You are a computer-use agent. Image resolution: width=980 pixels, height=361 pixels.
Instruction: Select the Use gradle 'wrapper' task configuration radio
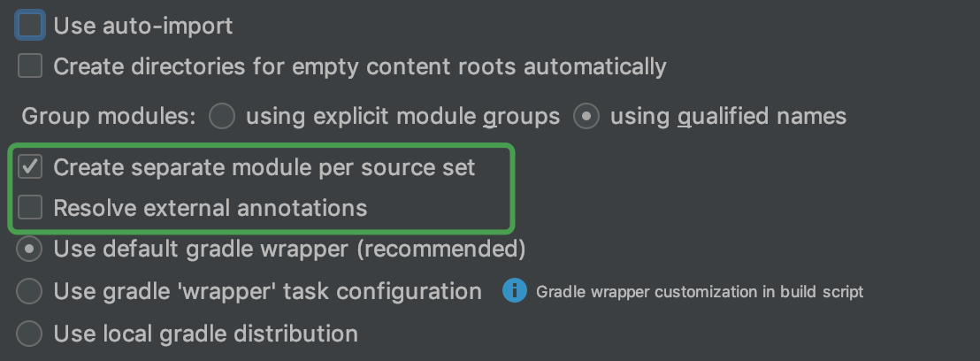30,291
